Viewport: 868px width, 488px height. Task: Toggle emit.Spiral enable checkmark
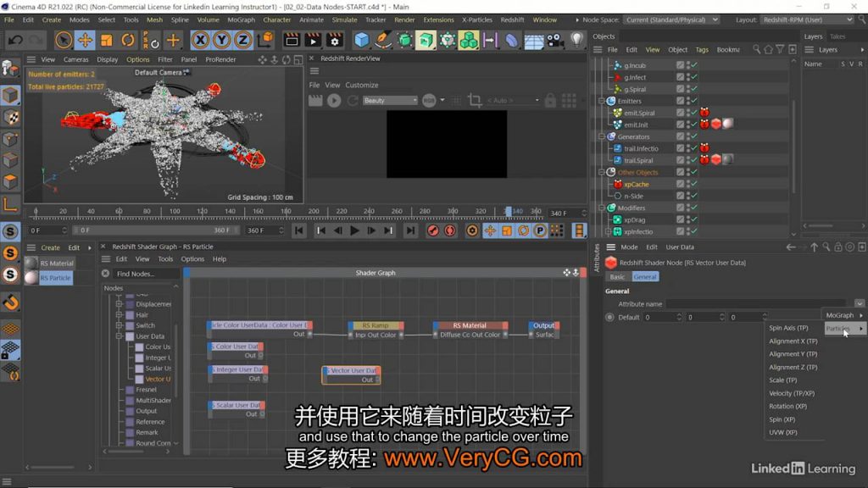693,113
